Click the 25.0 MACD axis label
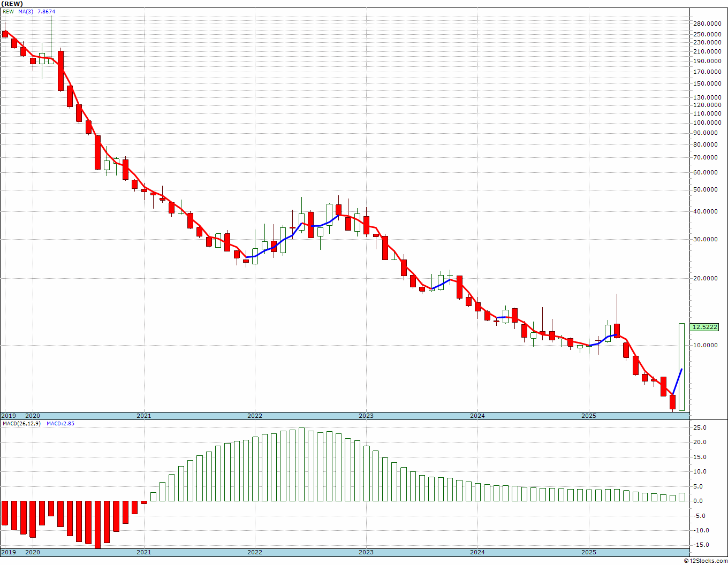 [700, 427]
